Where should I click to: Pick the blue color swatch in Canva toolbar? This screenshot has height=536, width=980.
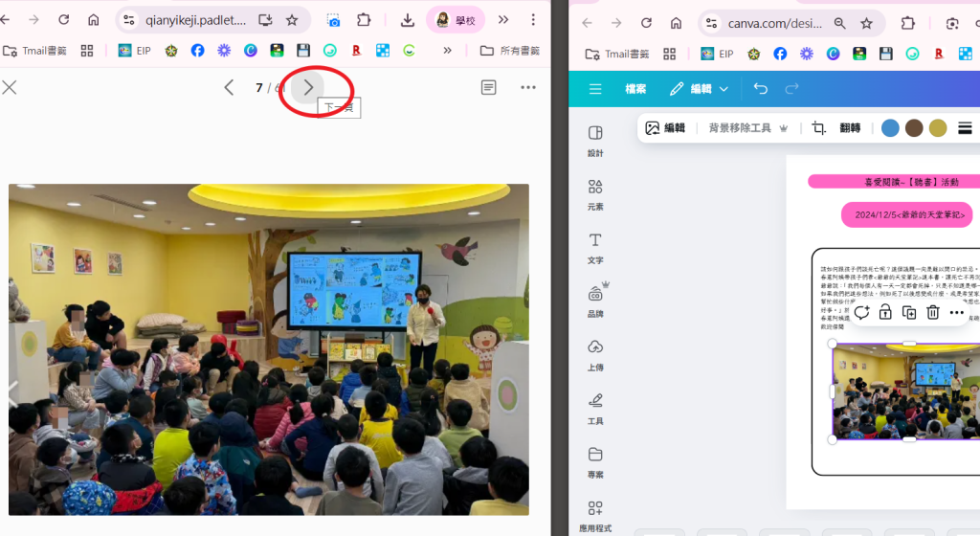890,128
